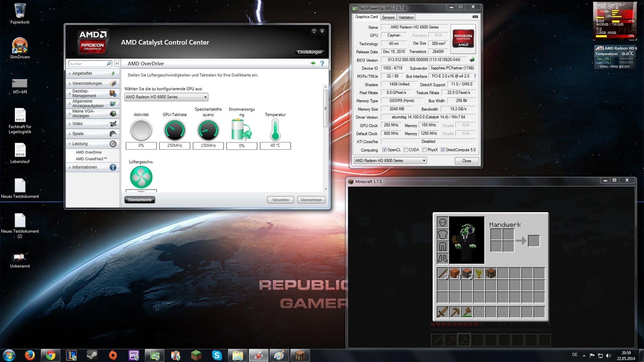Click the Close button in GPU-Z
The height and width of the screenshot is (362, 644).
(466, 161)
